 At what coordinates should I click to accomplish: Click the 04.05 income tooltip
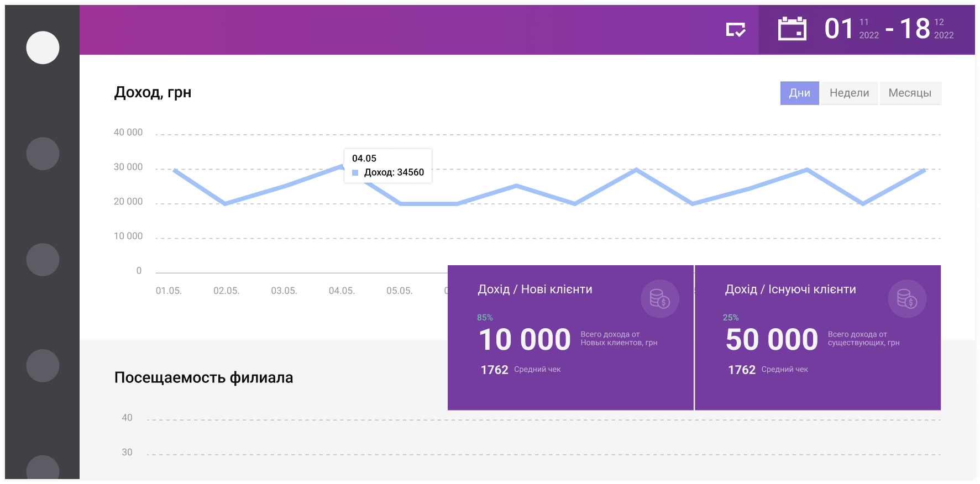point(388,165)
